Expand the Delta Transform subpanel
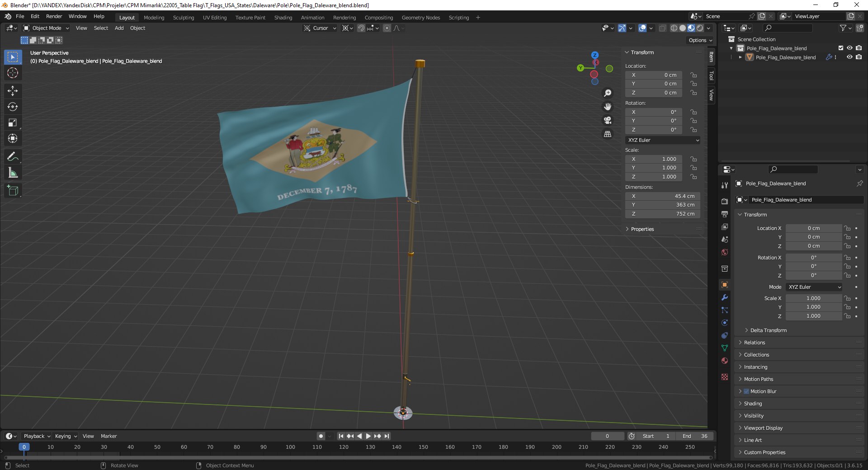 pos(768,330)
